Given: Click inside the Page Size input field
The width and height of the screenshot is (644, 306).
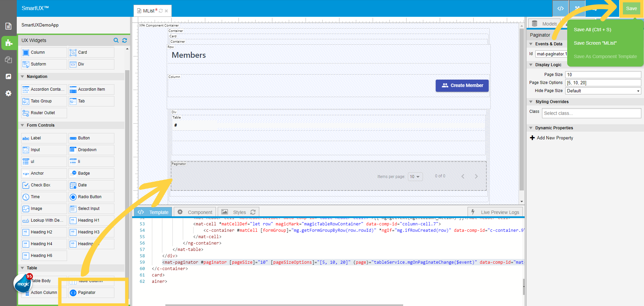Looking at the screenshot, I should (603, 75).
